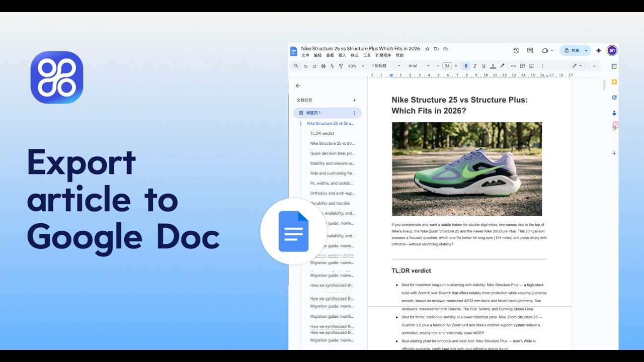The height and width of the screenshot is (362, 644).
Task: Click the Google Docs home logo
Action: tap(294, 51)
